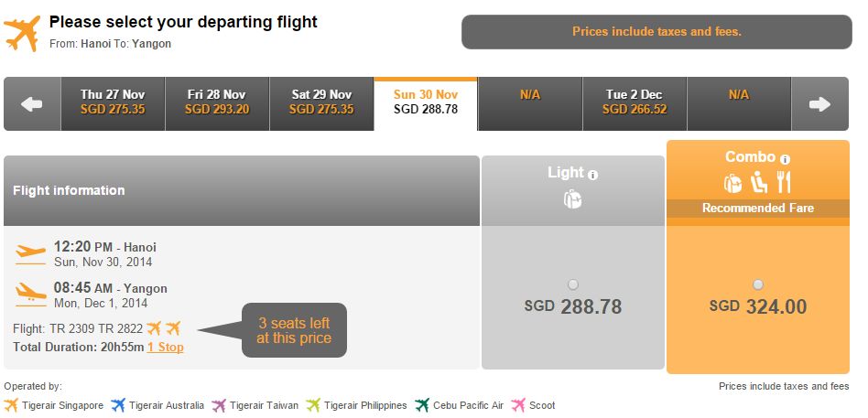Select the Light fare SGD 288.78 radio

point(573,284)
